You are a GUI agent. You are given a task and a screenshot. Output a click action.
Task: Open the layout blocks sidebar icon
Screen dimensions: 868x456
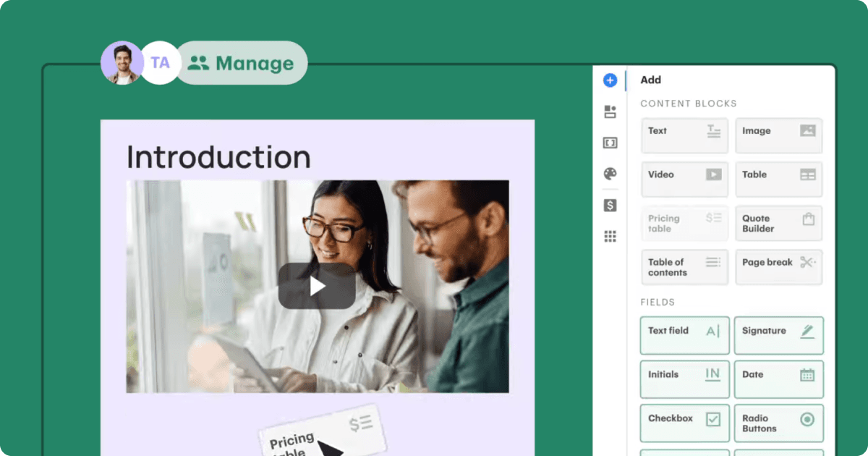coord(610,111)
